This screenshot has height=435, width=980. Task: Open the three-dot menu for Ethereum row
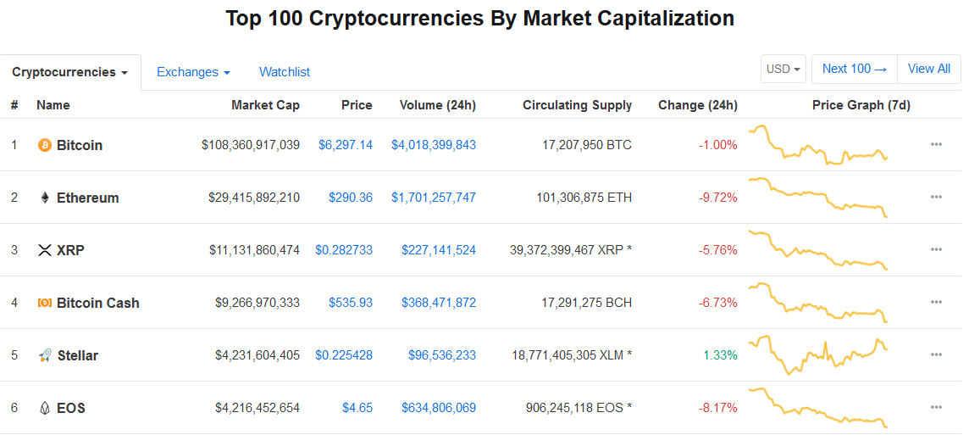click(x=936, y=197)
